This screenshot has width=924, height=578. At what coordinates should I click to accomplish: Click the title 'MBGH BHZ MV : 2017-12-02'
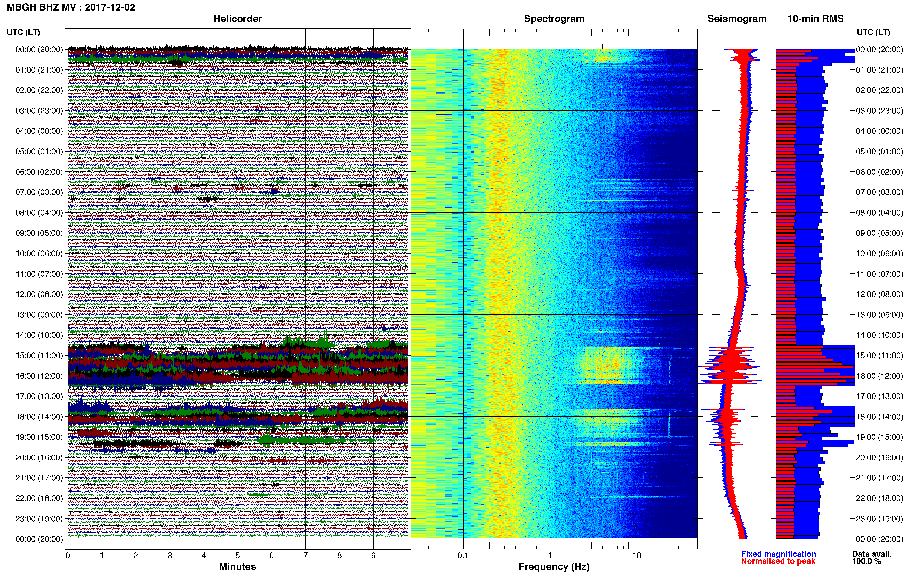(x=71, y=7)
